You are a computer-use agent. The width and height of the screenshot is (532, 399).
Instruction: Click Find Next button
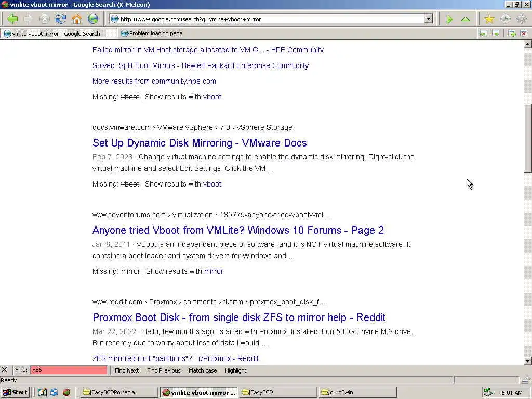[x=127, y=370]
